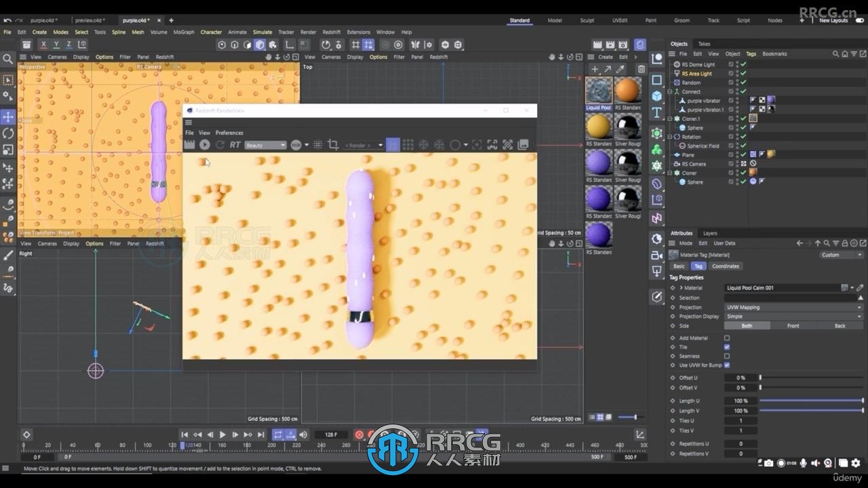
Task: Open the Projection Display Simple dropdown
Action: click(x=793, y=317)
